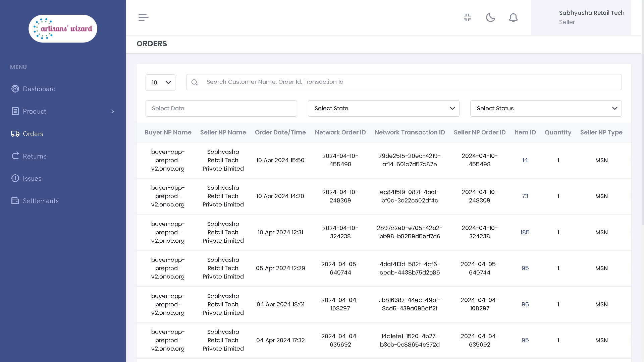This screenshot has height=362, width=644.
Task: Open Sabhyasha Retail Tech profile menu
Action: (581, 17)
